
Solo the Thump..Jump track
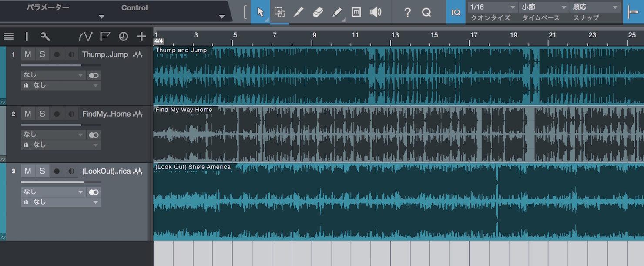[42, 54]
